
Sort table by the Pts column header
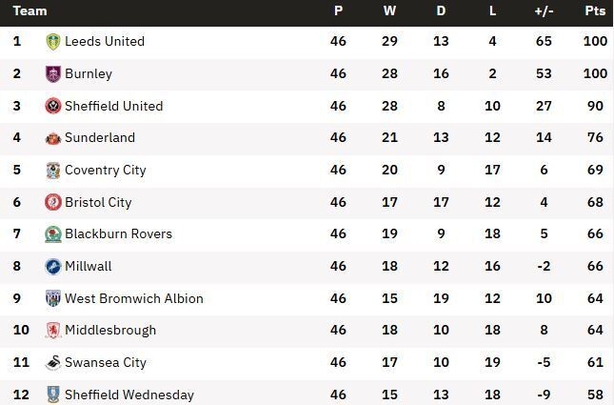click(x=595, y=11)
